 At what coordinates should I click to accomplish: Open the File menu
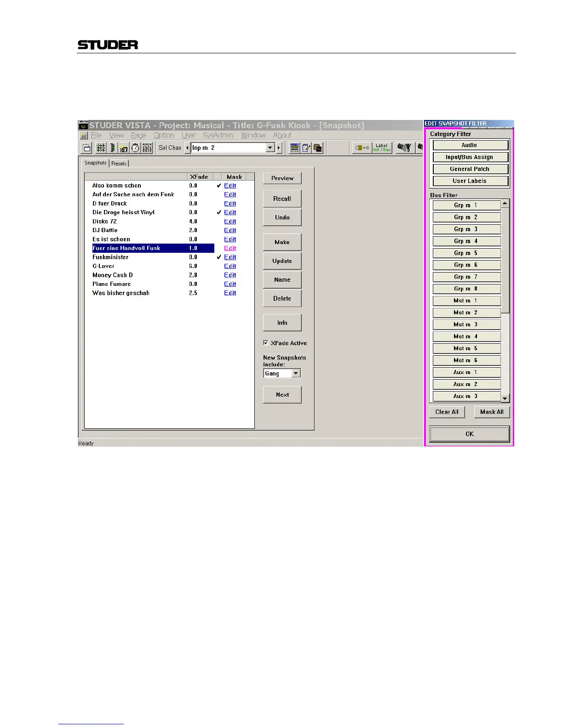(x=97, y=136)
